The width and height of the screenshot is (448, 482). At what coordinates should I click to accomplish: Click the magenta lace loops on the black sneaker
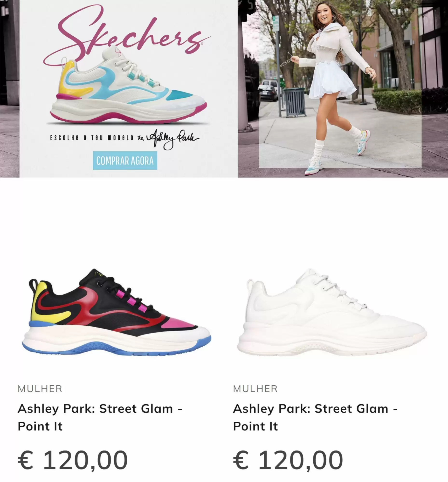tap(131, 301)
